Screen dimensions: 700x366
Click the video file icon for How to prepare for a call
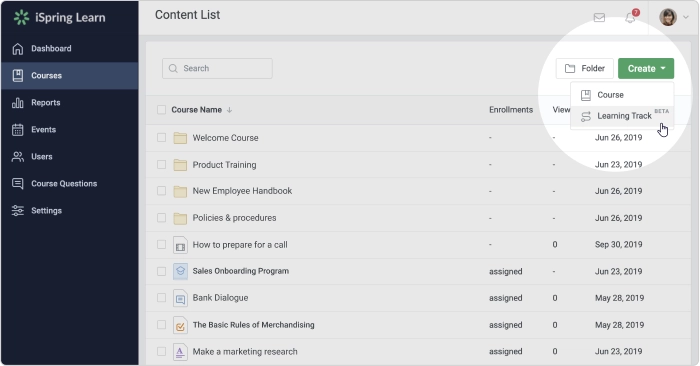coord(180,245)
